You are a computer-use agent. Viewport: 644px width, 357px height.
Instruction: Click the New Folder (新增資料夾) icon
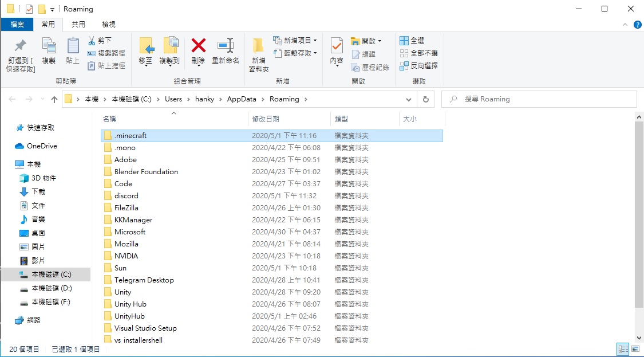coord(258,46)
